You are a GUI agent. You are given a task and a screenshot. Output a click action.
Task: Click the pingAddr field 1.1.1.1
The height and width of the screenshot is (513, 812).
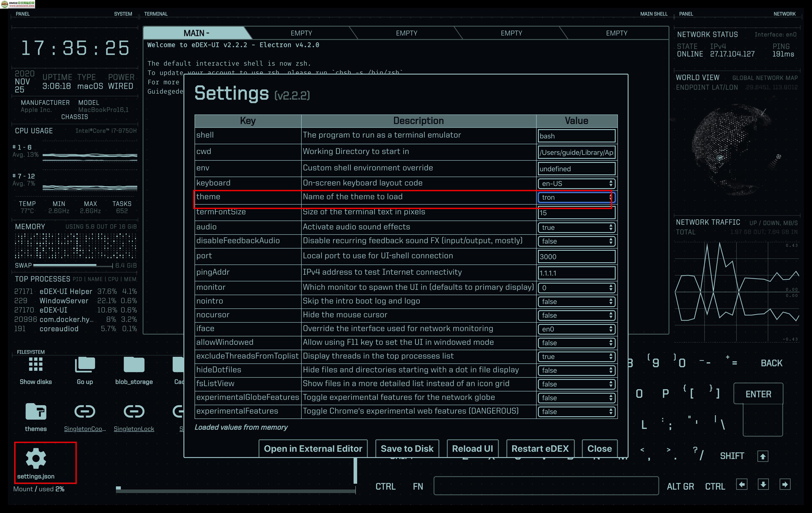click(x=576, y=273)
